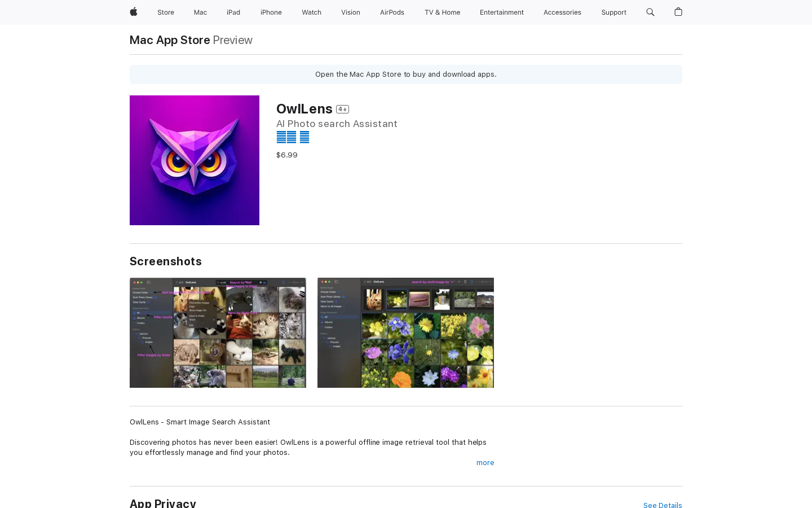This screenshot has width=812, height=508.
Task: Open the Vision menu
Action: 351,12
